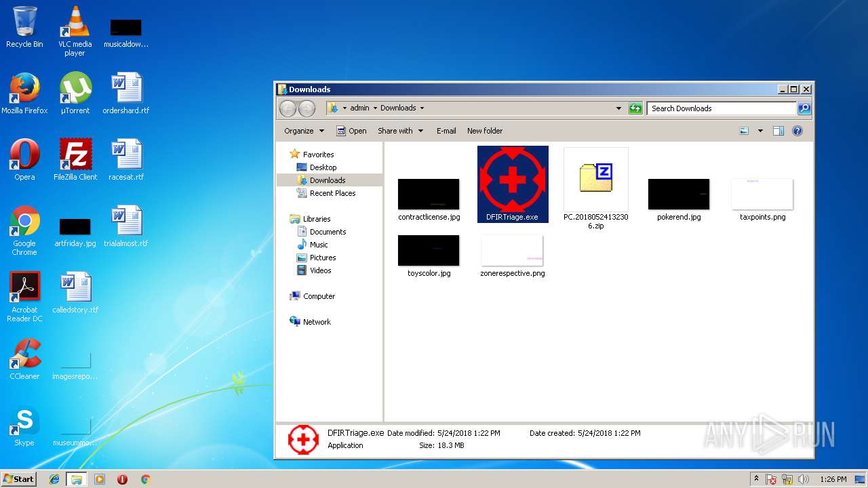Launch Internet Explorer from taskbar
This screenshot has height=488, width=868.
tap(54, 479)
